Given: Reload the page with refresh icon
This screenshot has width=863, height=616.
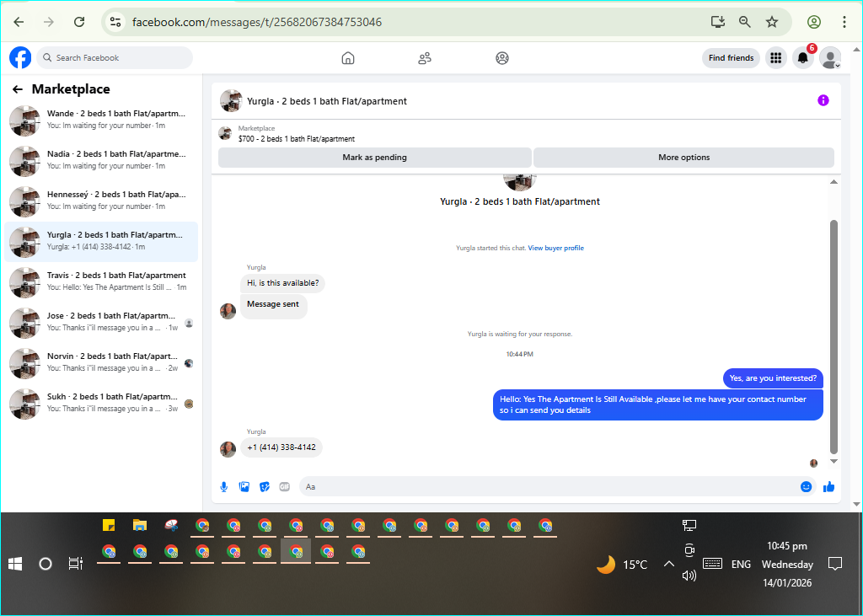Looking at the screenshot, I should pos(79,22).
